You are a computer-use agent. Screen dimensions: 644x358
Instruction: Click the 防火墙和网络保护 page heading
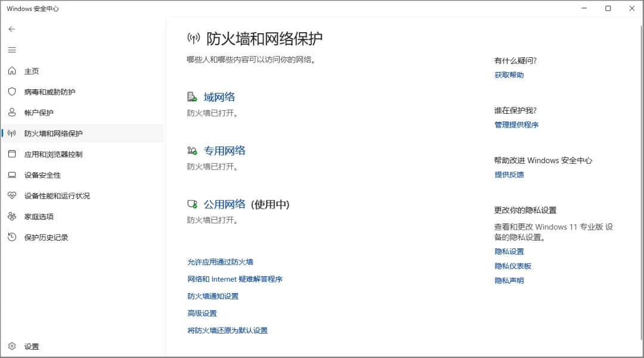click(265, 39)
